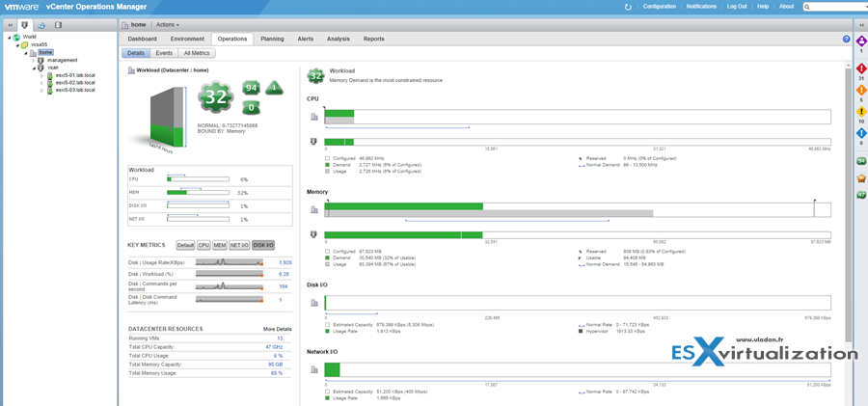
Task: Click More Details in Datacenter Resources
Action: point(278,329)
